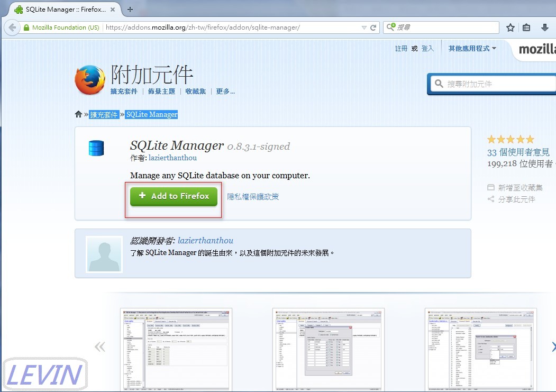Open the 擴充套件 menu item
Viewport: 556px width, 392px height.
124,92
